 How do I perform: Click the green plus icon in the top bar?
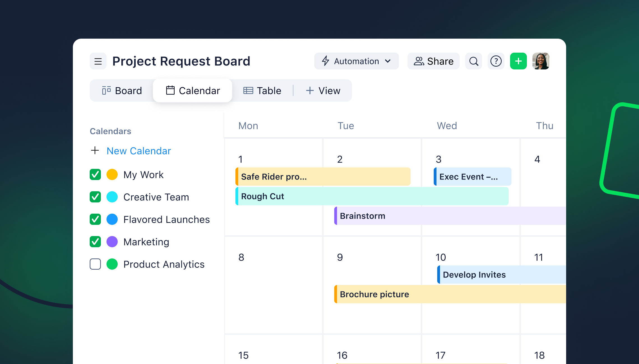518,61
